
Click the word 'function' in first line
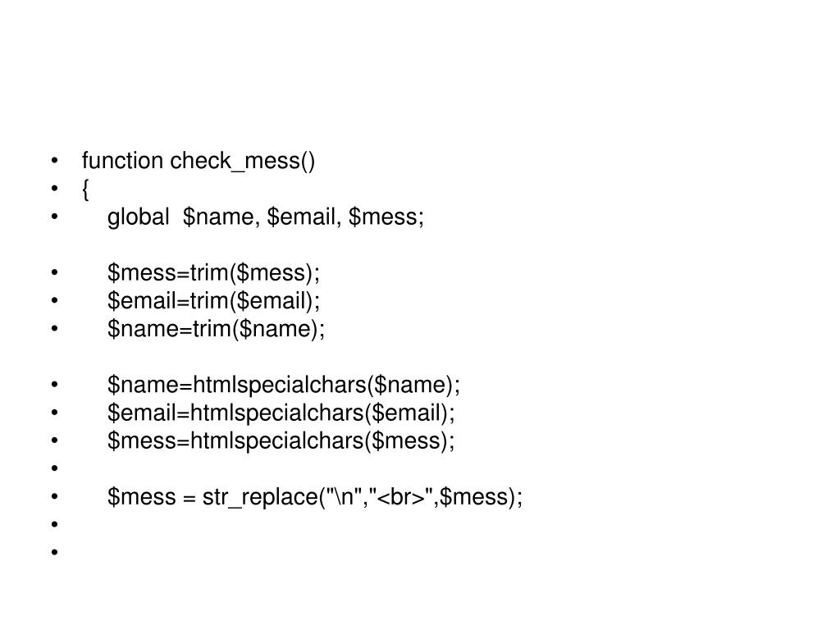tap(122, 161)
